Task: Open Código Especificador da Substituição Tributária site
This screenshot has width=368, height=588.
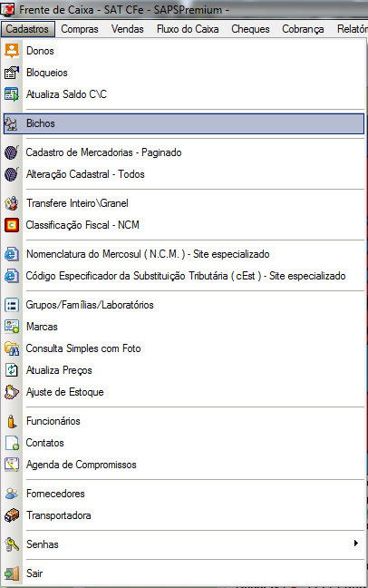Action: tap(186, 276)
